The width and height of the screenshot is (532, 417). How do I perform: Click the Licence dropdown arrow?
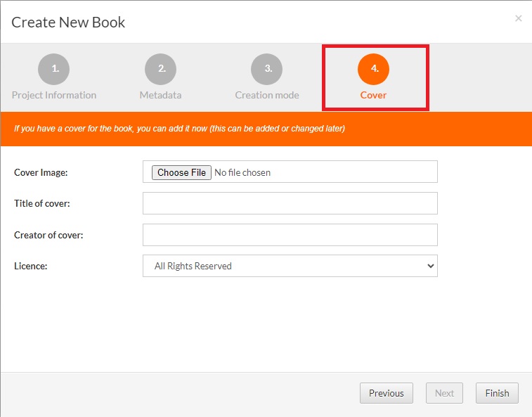(430, 266)
